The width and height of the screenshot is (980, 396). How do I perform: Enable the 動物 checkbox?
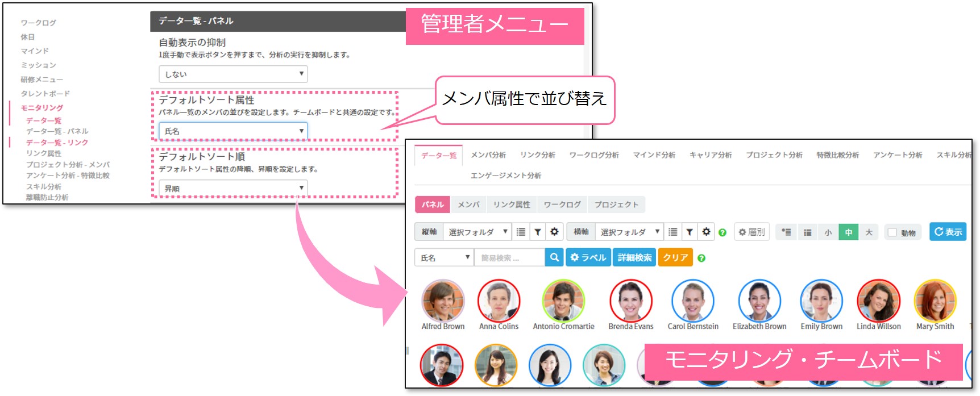[x=892, y=232]
